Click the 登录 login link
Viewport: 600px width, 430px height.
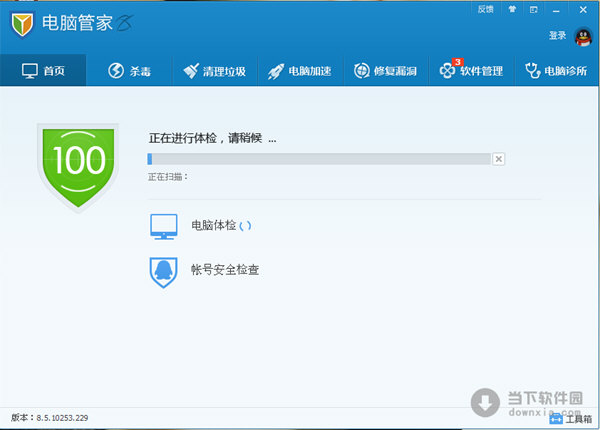click(557, 36)
